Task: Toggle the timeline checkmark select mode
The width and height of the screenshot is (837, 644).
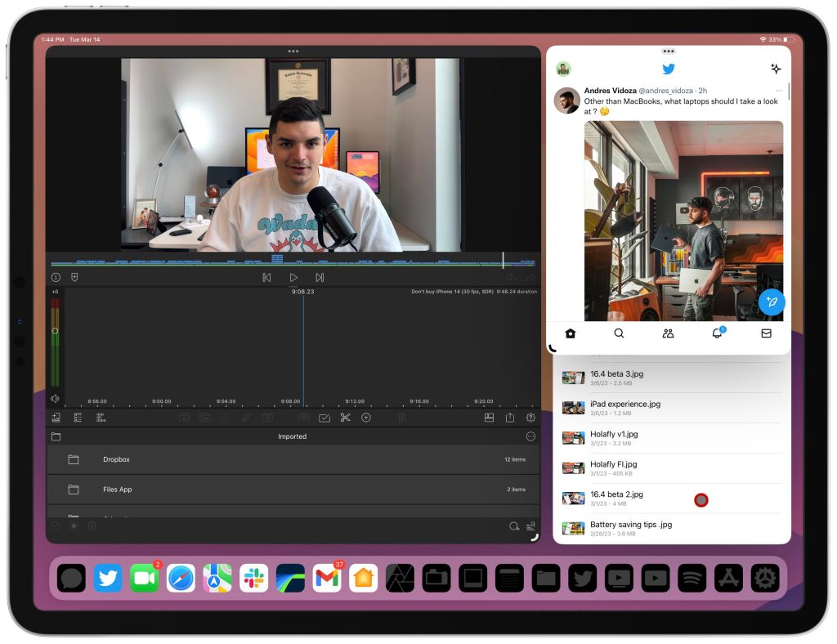Action: point(325,418)
